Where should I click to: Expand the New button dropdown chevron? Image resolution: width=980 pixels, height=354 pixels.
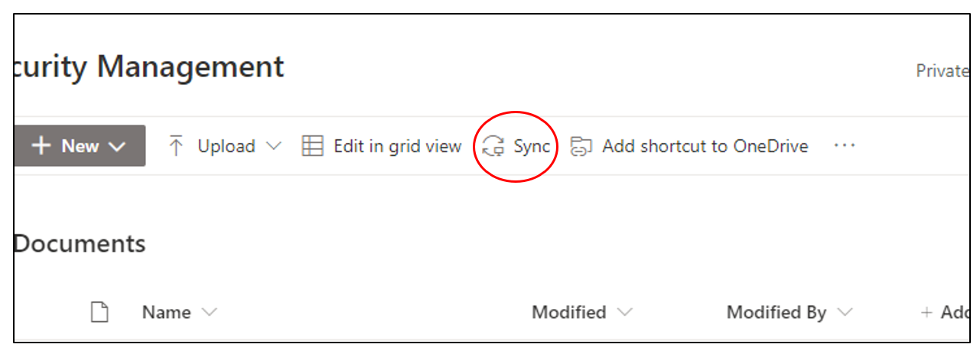click(117, 147)
